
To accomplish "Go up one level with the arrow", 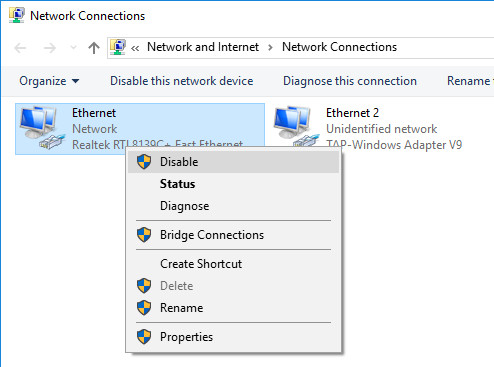I will point(94,48).
